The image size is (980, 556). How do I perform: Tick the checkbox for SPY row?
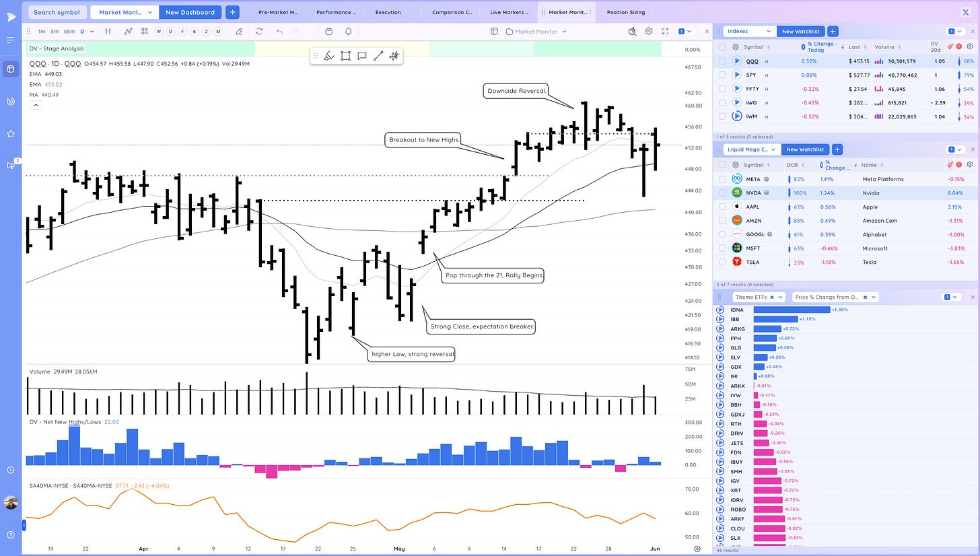click(x=722, y=75)
